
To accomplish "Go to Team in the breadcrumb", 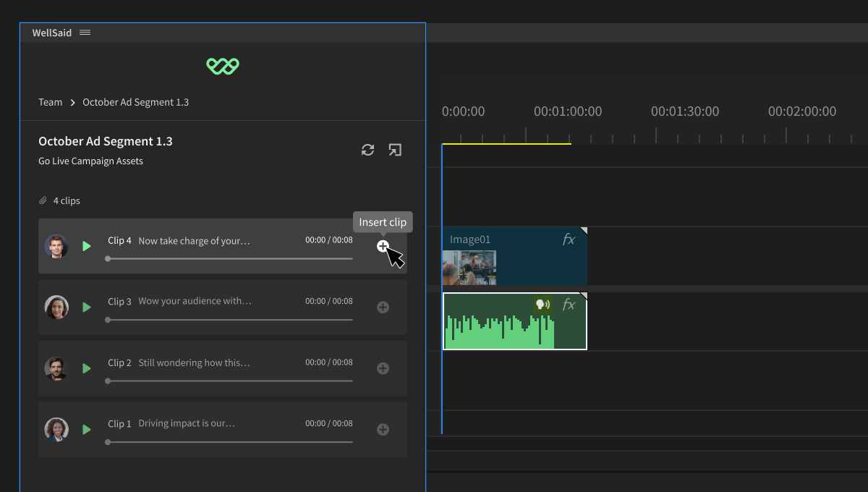I will tap(50, 102).
